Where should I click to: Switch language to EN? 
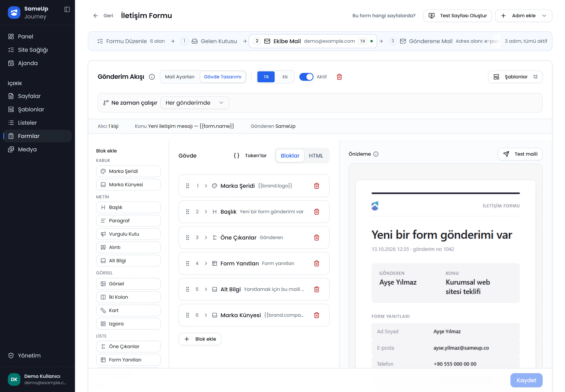click(285, 77)
